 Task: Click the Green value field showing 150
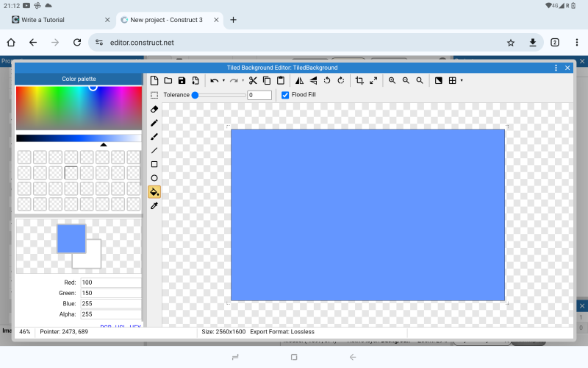pos(111,293)
